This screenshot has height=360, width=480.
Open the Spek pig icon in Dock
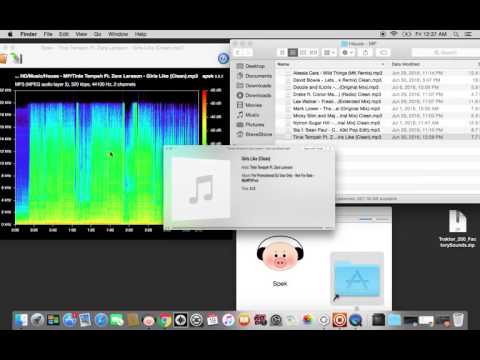[x=149, y=320]
